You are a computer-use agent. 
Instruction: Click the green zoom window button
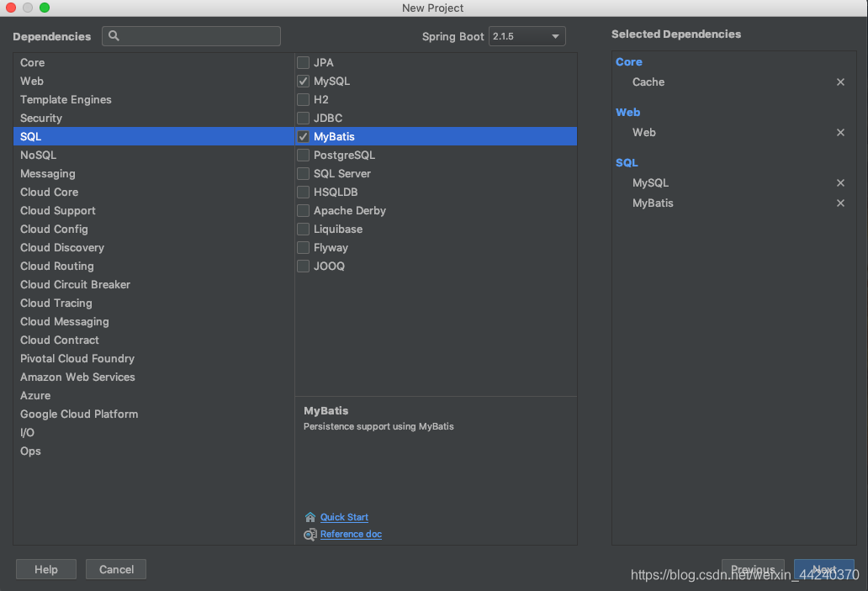coord(45,8)
